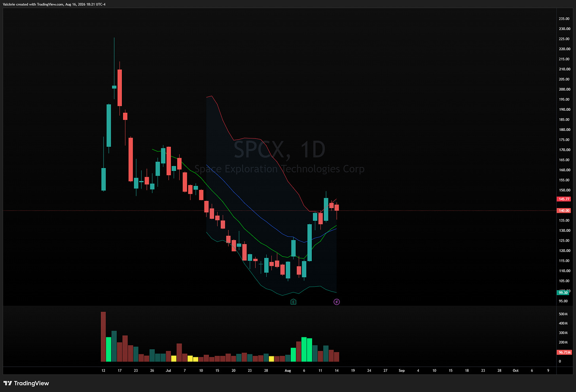Click the 'Sep' date axis label

click(402, 371)
